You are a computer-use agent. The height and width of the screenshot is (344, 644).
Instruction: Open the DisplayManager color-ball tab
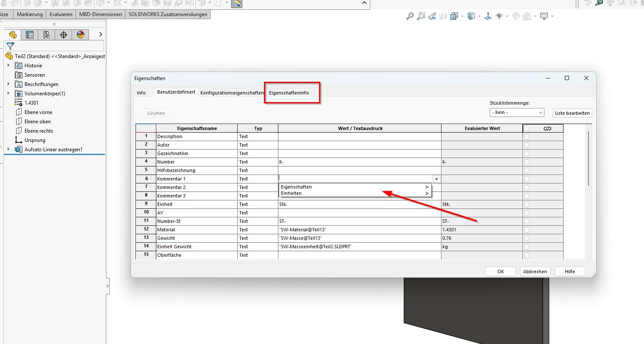[x=80, y=35]
